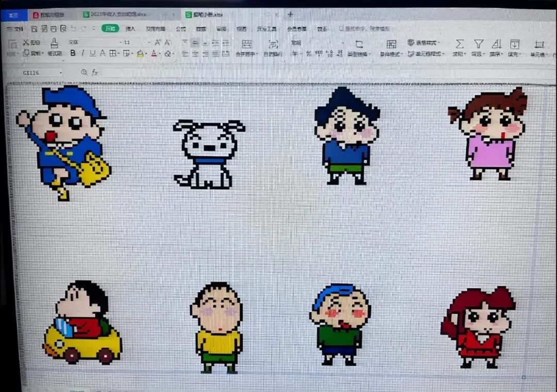The image size is (557, 392).
Task: Toggle center horizontal alignment button
Action: click(x=195, y=54)
